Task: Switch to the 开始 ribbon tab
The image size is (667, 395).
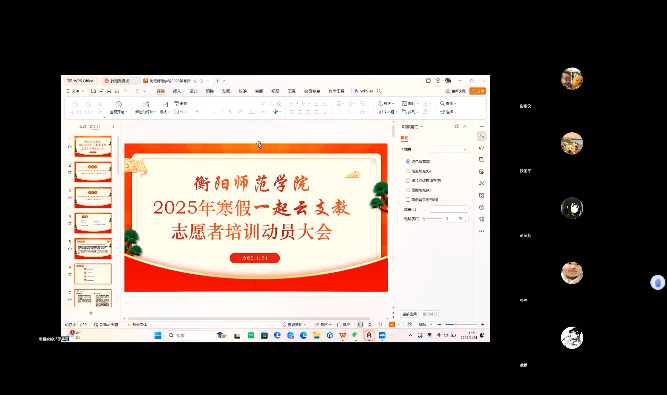Action: [160, 91]
